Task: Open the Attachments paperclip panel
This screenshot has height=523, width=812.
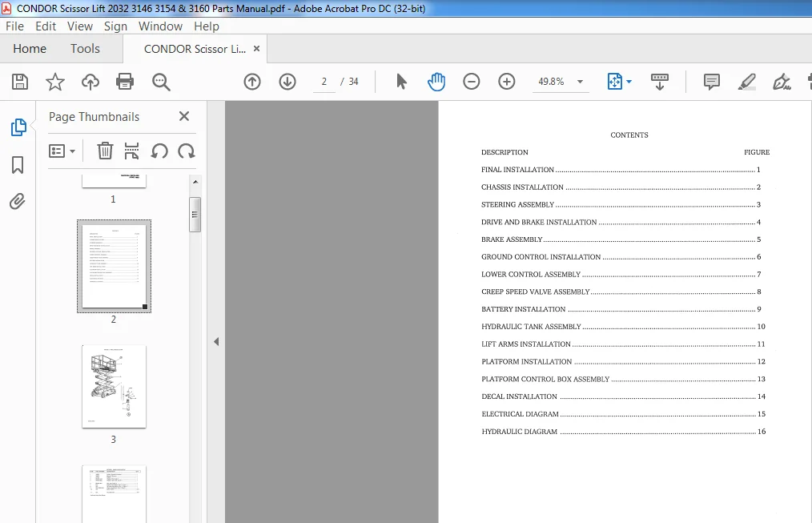Action: pyautogui.click(x=17, y=201)
